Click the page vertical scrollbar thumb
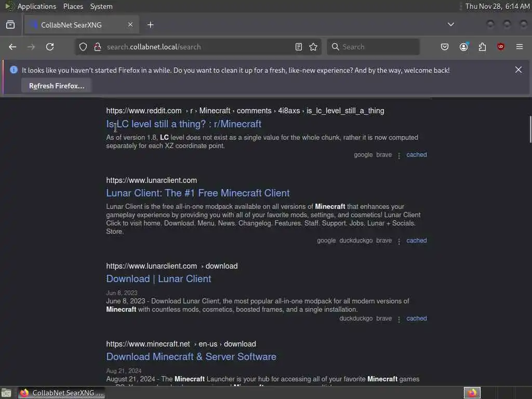The image size is (532, 399). tap(530, 129)
